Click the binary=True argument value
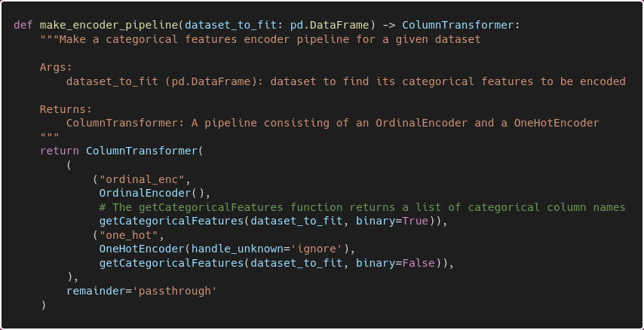 pyautogui.click(x=416, y=222)
